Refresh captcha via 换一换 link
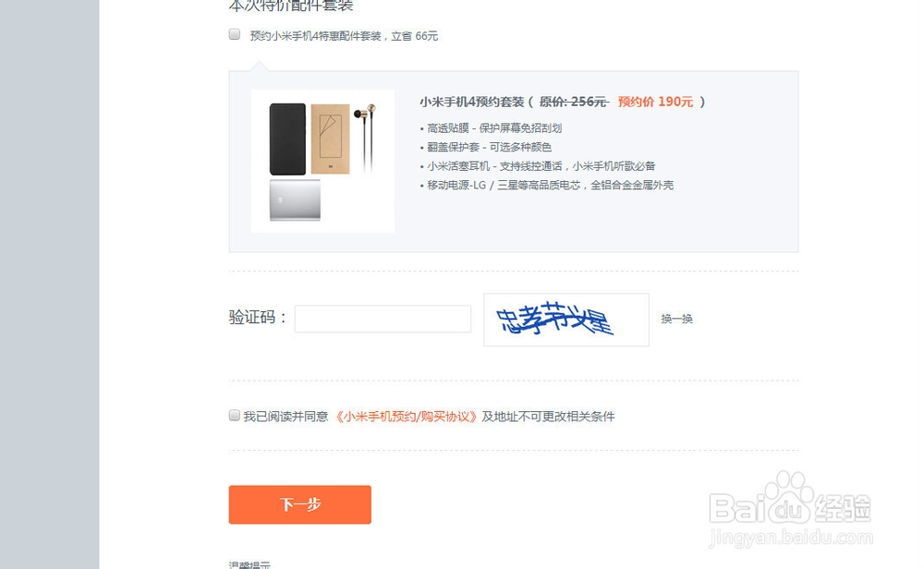Viewport: 924px width, 569px height. [x=676, y=319]
